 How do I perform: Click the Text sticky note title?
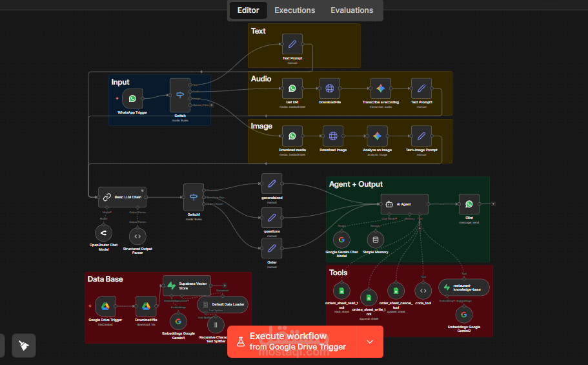coord(258,31)
